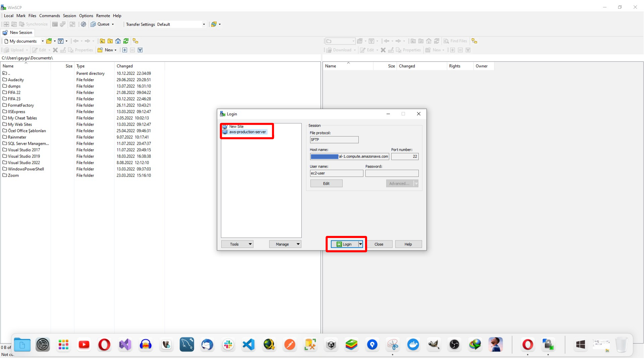Open the Queue dropdown arrow
Screen dimensions: 644x362
coord(113,24)
